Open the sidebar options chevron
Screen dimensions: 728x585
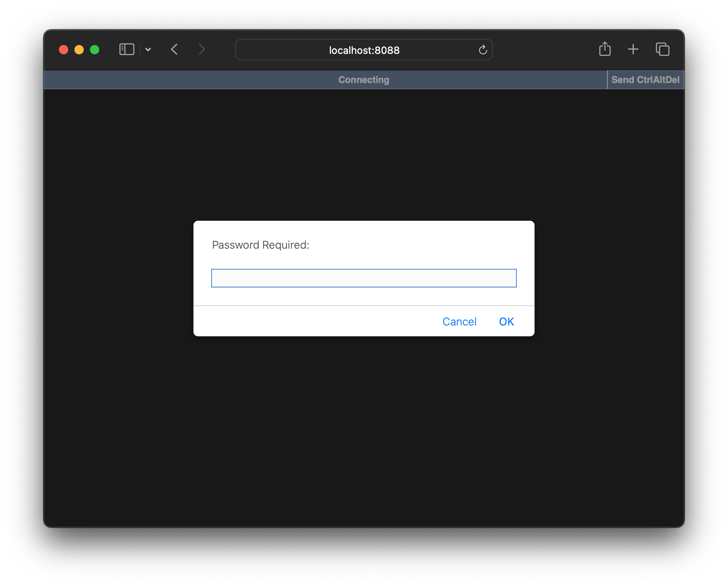point(148,49)
